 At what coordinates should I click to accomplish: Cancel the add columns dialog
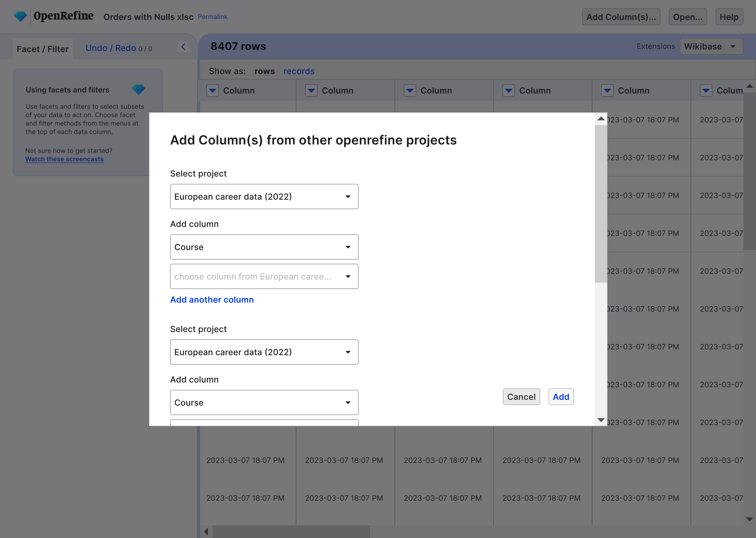pos(521,397)
